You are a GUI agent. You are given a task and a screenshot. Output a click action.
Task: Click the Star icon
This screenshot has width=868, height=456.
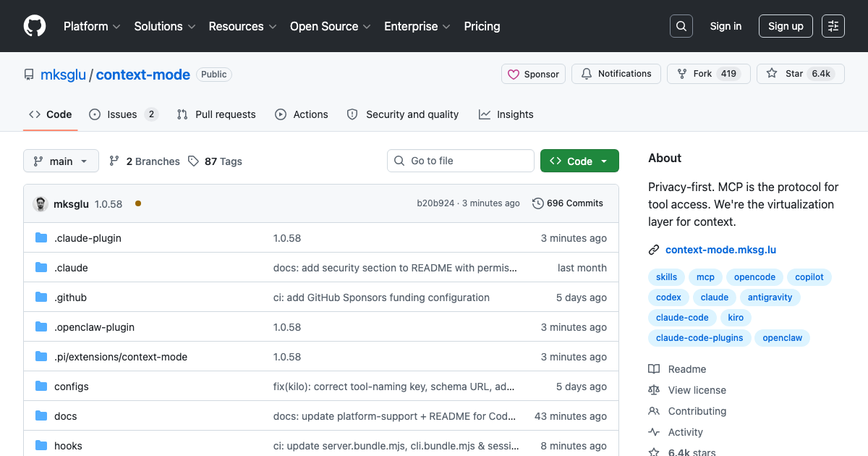tap(772, 74)
